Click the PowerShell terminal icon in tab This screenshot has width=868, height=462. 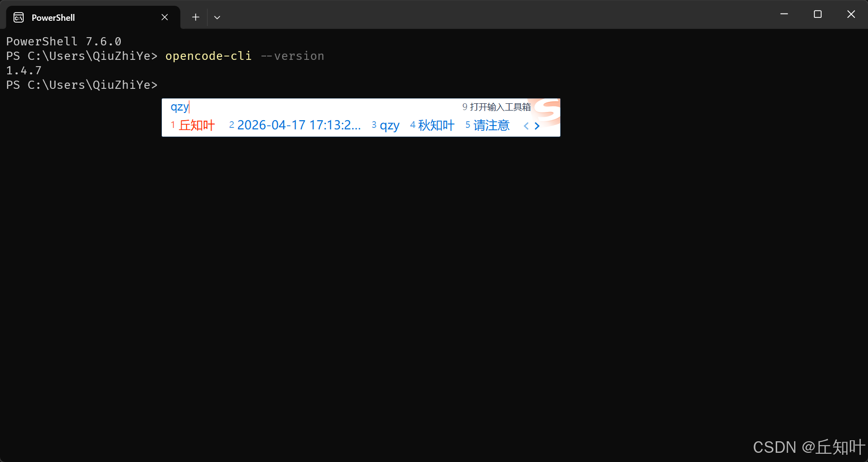click(19, 17)
